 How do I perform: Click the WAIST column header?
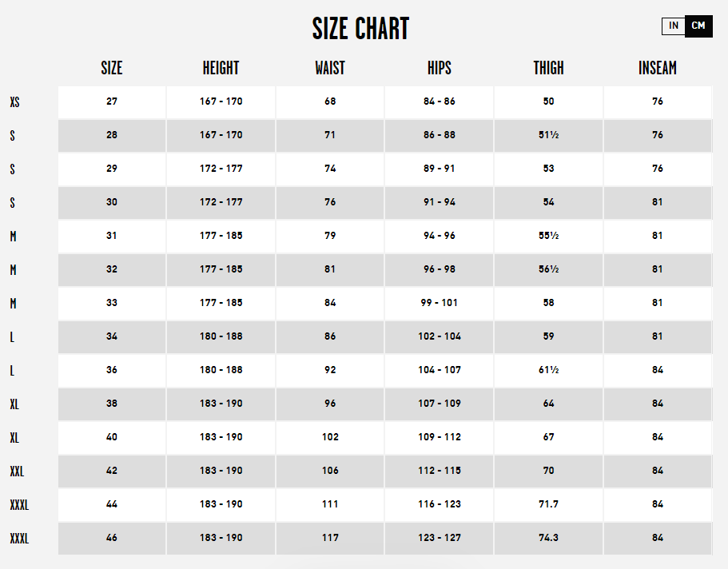[330, 68]
